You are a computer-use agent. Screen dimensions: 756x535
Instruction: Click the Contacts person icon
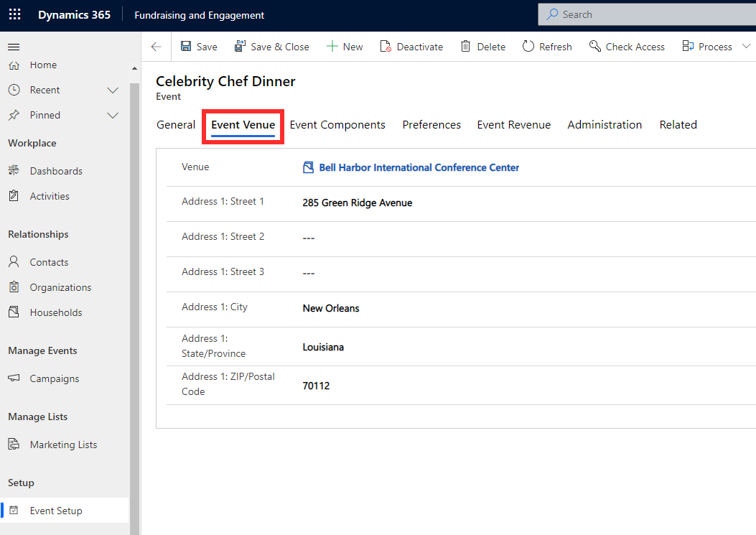[x=14, y=262]
